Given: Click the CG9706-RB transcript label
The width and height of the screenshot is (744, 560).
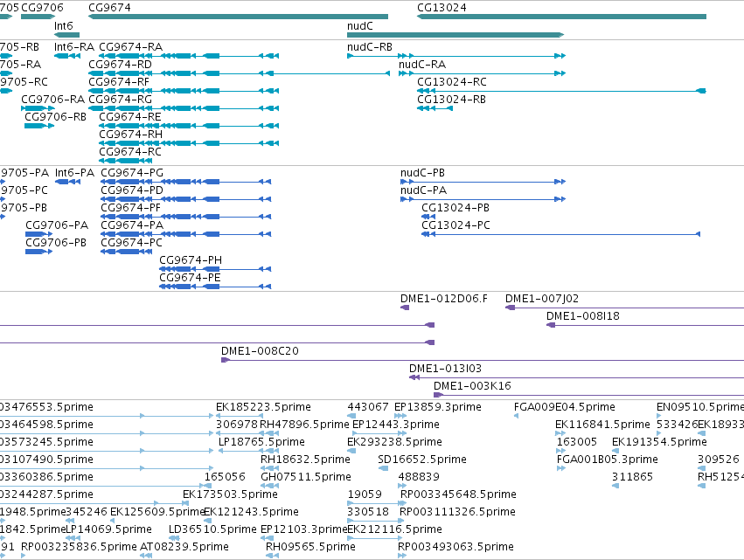Looking at the screenshot, I should pos(55,117).
